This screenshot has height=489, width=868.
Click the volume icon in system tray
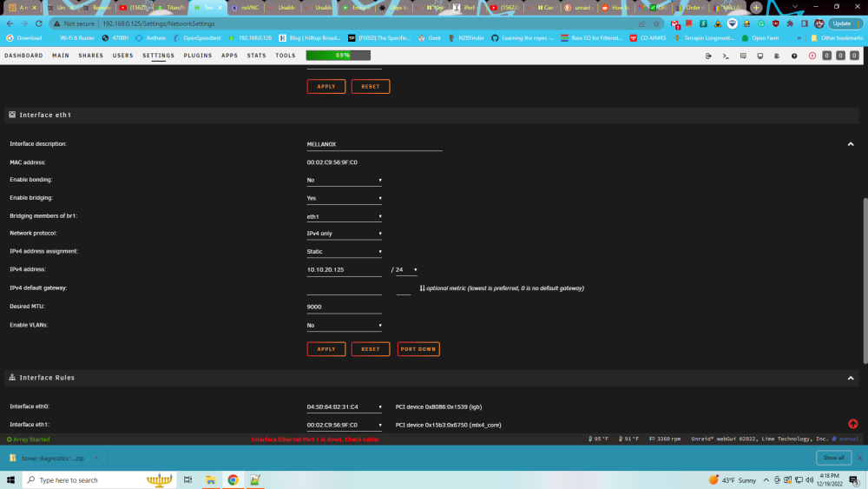point(809,480)
